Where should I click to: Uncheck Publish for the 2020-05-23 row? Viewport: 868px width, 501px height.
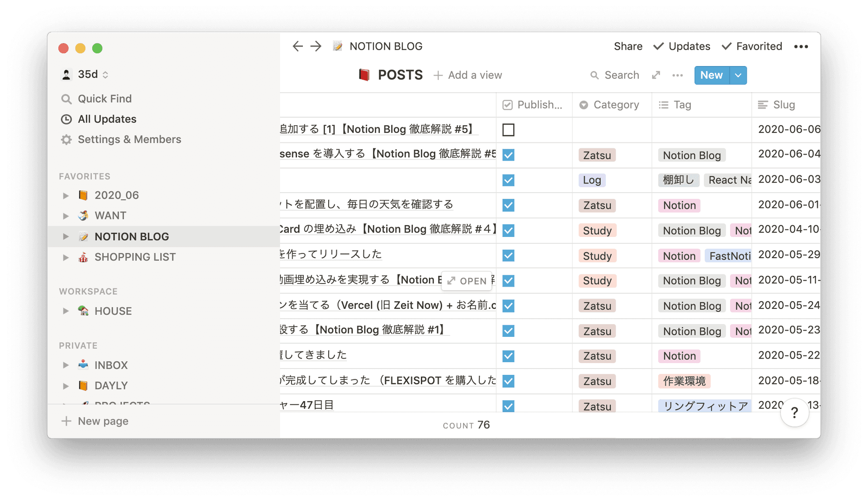509,331
